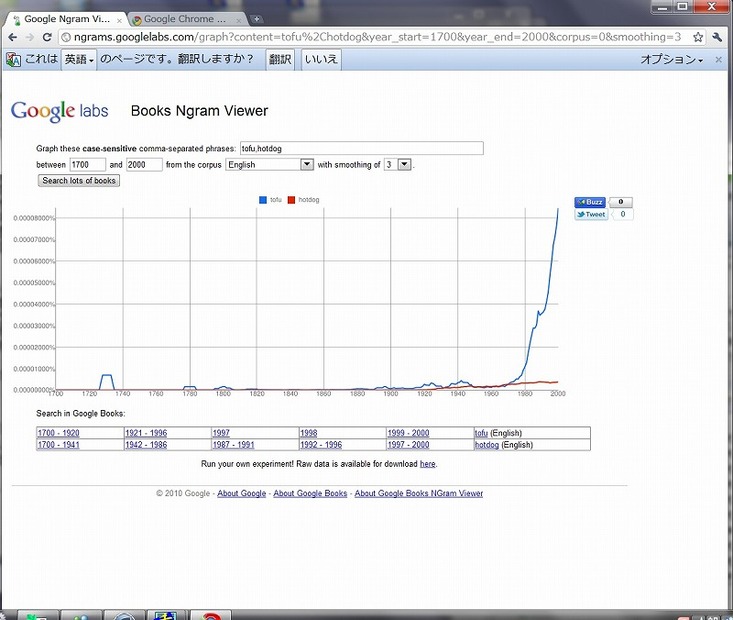Click the 'Search in Google Books:' label
Screen dimensions: 733x620
coord(81,413)
